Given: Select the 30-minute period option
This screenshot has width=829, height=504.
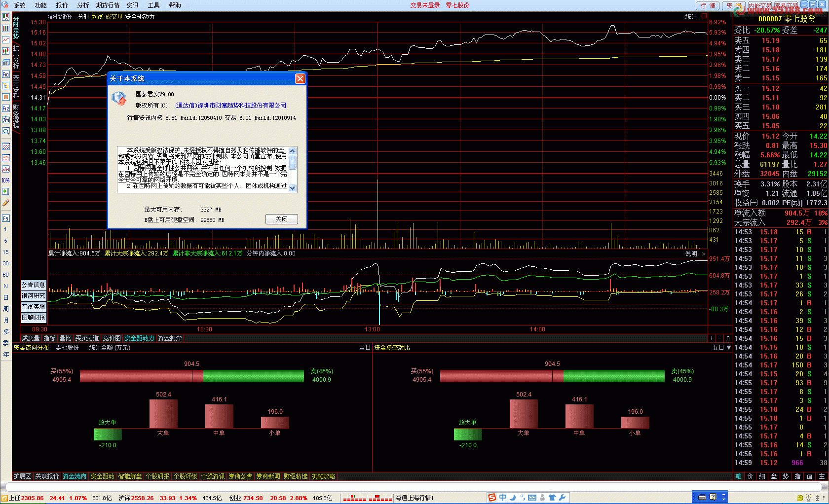Looking at the screenshot, I should pos(6,263).
